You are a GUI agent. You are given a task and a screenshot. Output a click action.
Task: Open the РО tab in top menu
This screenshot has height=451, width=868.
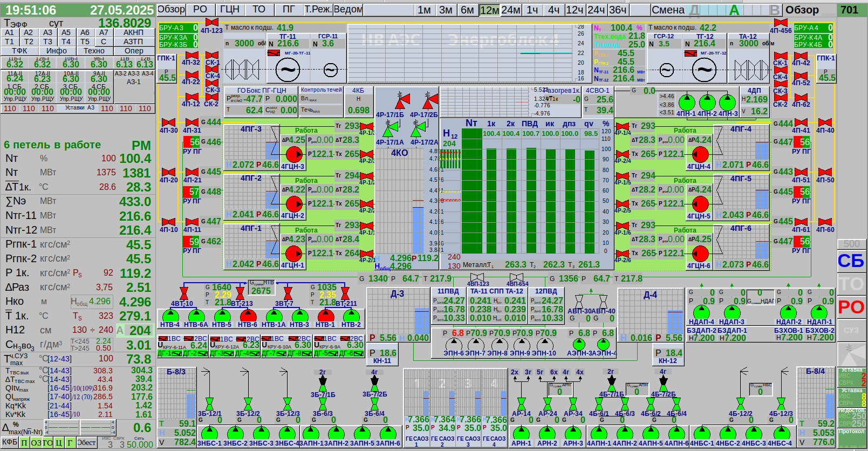pyautogui.click(x=200, y=9)
